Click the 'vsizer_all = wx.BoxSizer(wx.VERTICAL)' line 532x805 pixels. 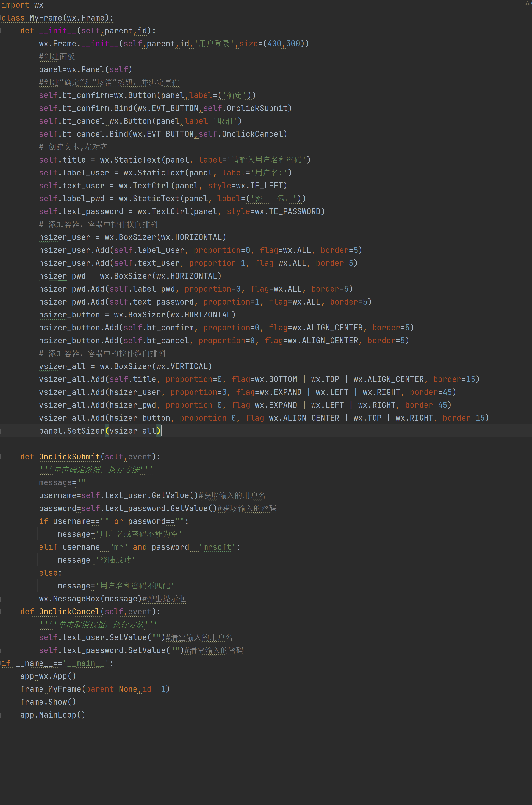(125, 366)
